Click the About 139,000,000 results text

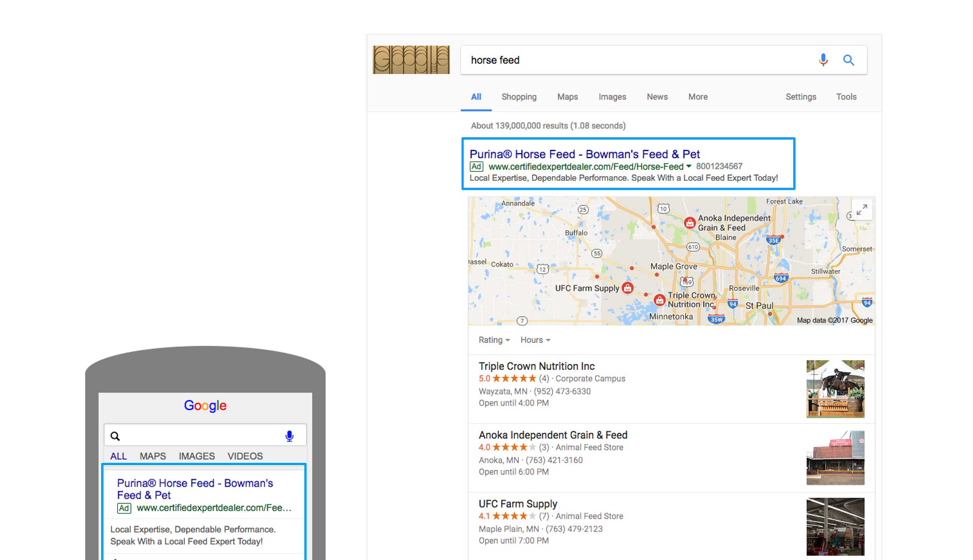(548, 126)
